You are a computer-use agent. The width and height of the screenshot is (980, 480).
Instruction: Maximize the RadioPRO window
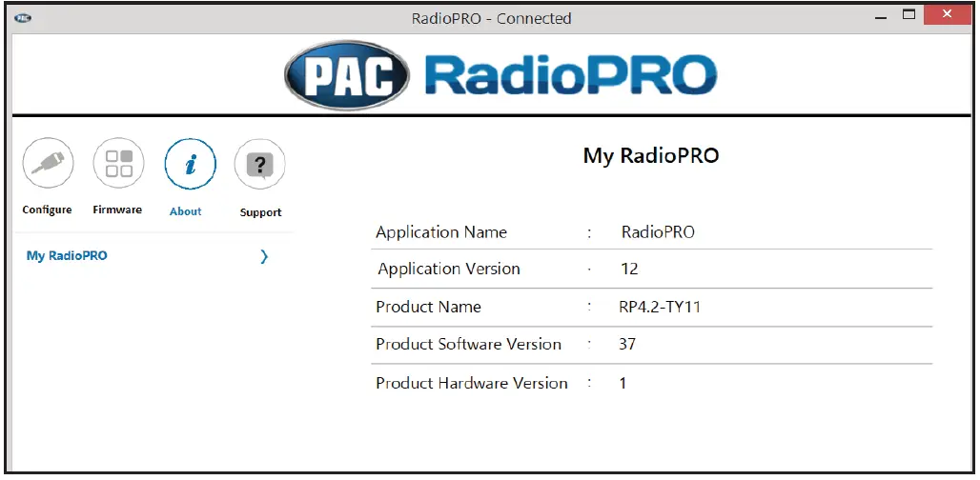point(909,15)
